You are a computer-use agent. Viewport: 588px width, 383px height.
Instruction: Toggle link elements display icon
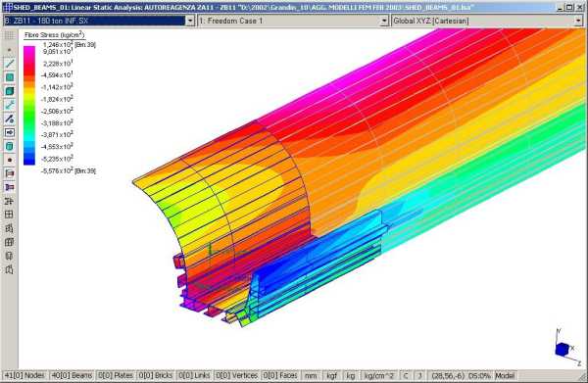coord(10,105)
